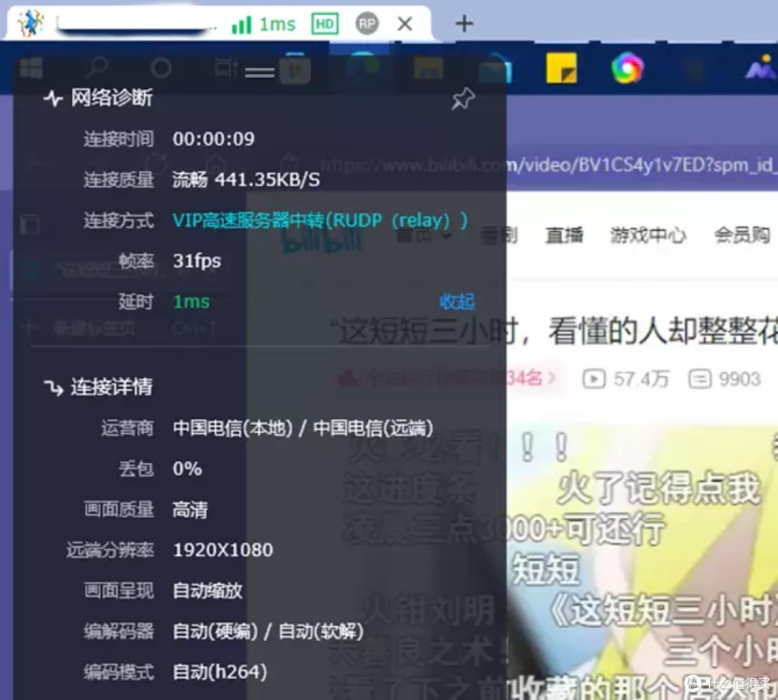This screenshot has width=778, height=700.
Task: Click the HD quality indicator in tab
Action: tap(325, 24)
